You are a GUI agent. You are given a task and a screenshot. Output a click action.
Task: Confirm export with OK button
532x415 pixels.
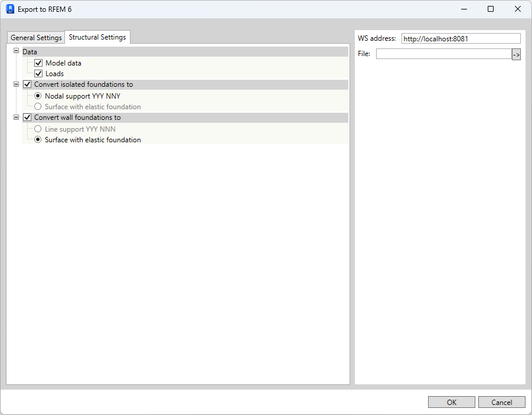[451, 402]
